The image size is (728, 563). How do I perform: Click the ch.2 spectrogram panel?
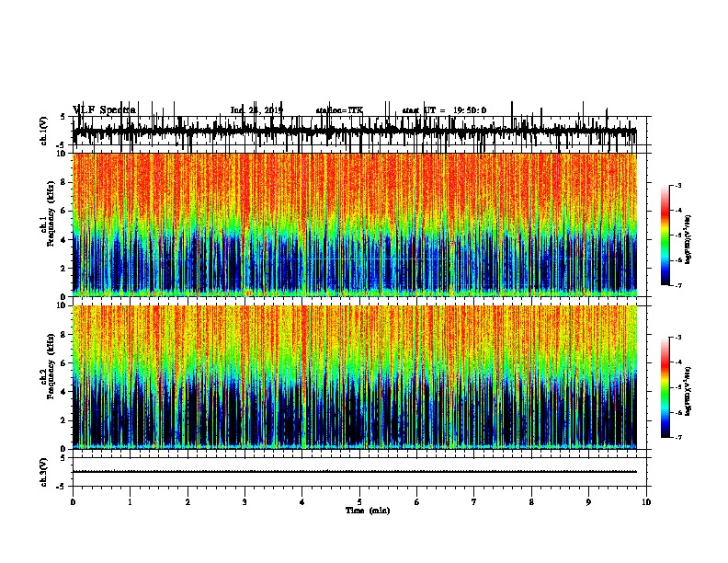coord(355,377)
